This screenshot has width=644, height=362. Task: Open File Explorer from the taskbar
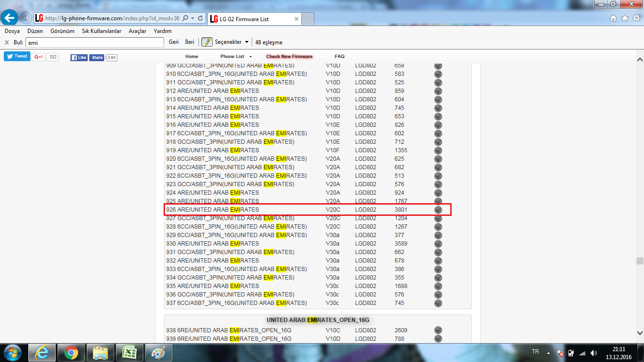coord(100,353)
